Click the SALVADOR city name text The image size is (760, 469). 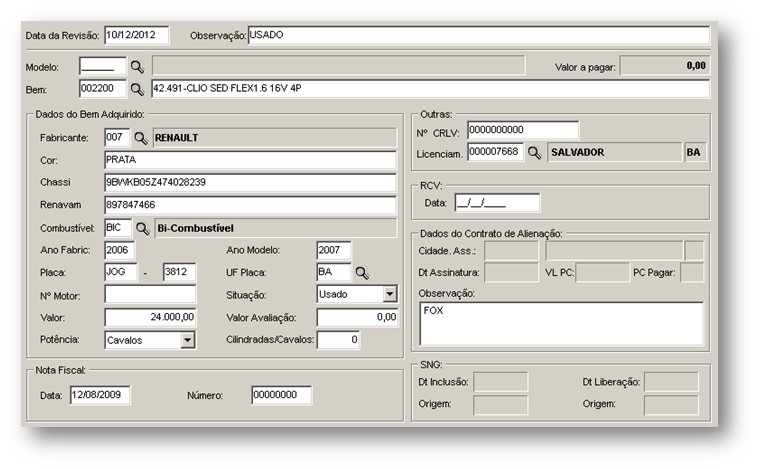(x=578, y=153)
